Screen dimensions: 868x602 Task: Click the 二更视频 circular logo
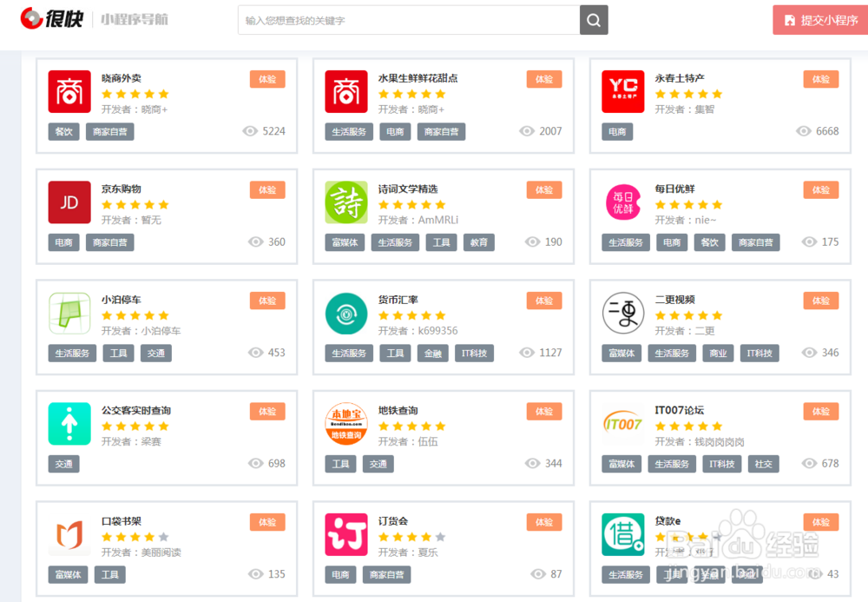tap(623, 313)
